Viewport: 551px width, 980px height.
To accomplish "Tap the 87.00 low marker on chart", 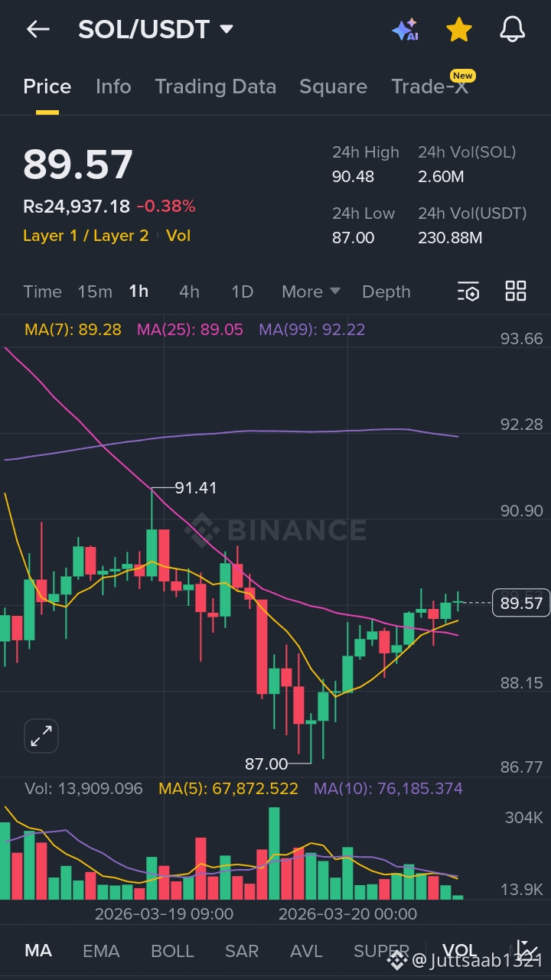I will (266, 763).
